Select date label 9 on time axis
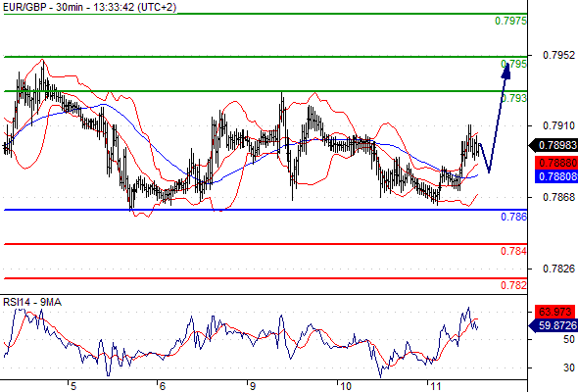 click(x=252, y=386)
